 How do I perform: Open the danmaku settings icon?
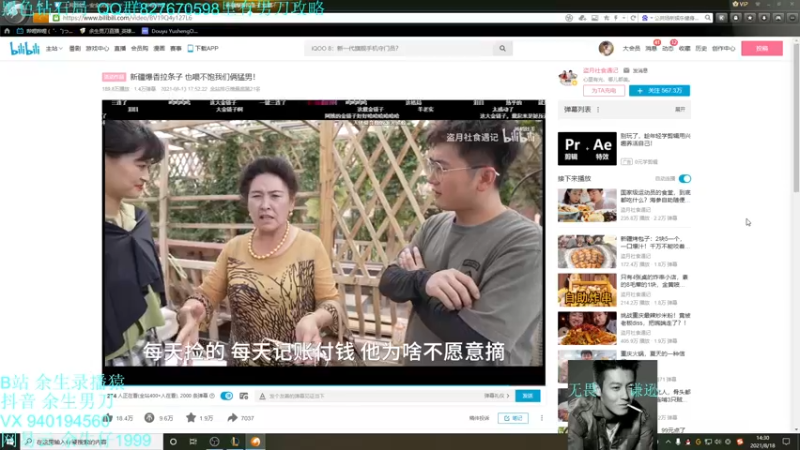(244, 396)
